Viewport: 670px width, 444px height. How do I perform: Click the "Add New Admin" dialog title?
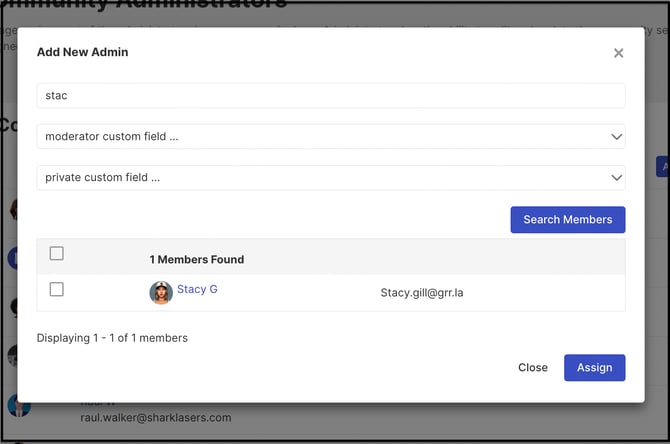point(82,52)
